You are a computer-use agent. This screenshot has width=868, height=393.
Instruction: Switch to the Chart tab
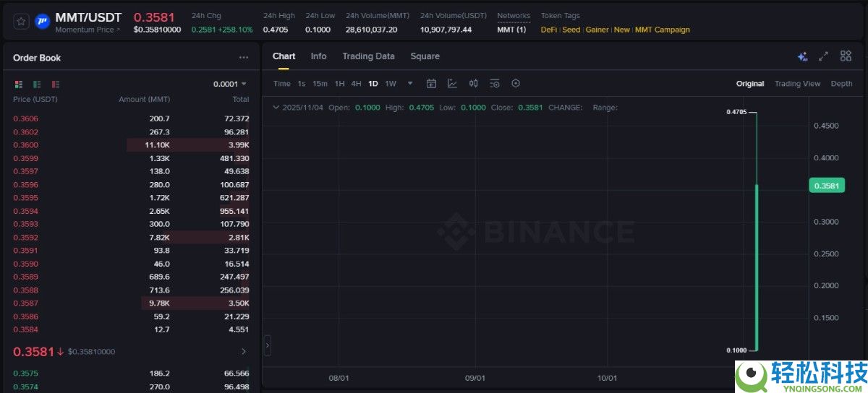click(284, 56)
